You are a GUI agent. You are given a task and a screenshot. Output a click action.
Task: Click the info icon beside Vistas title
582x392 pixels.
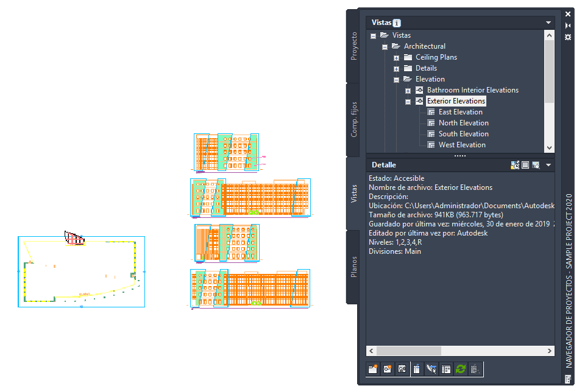click(x=397, y=23)
